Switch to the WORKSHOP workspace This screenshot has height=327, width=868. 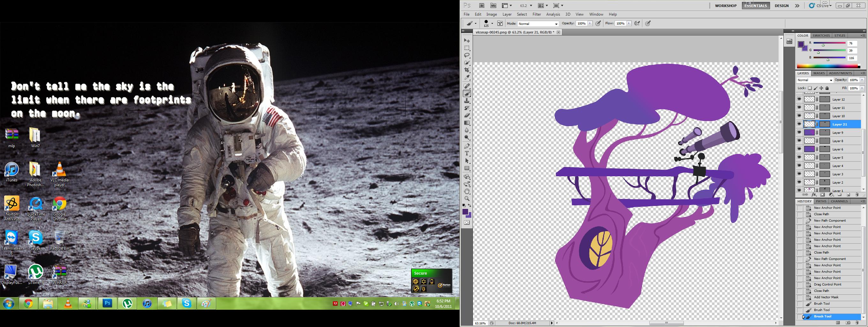tap(726, 6)
